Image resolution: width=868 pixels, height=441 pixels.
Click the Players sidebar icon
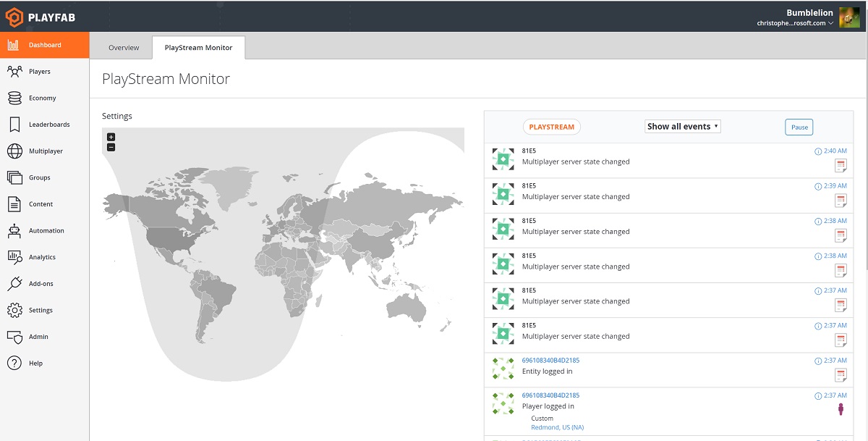pos(14,71)
